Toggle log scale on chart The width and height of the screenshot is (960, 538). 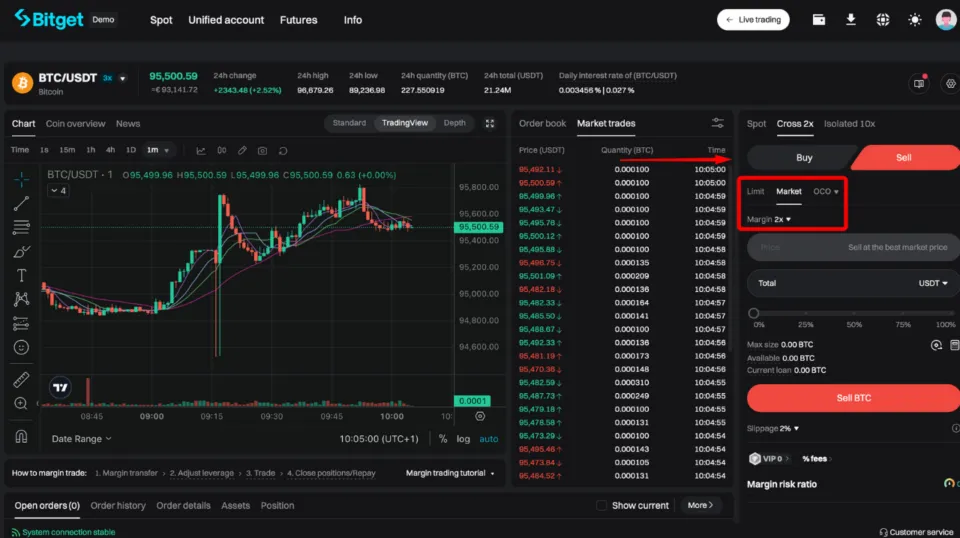[x=464, y=439]
